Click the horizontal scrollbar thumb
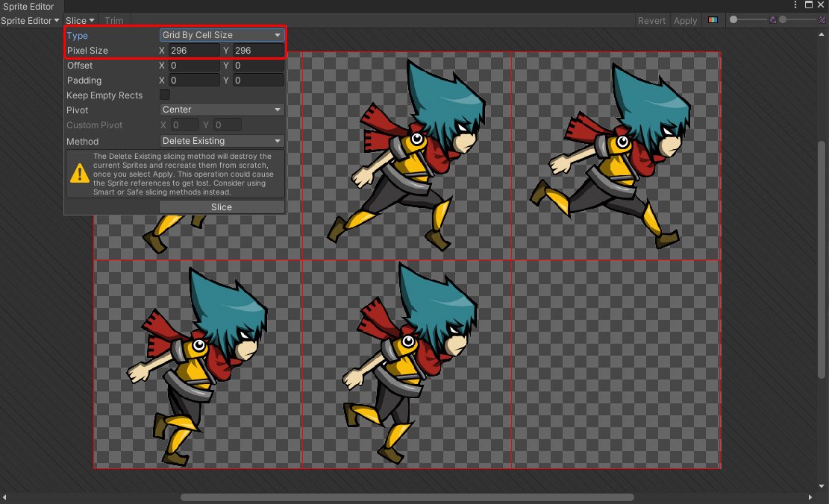 pos(407,497)
